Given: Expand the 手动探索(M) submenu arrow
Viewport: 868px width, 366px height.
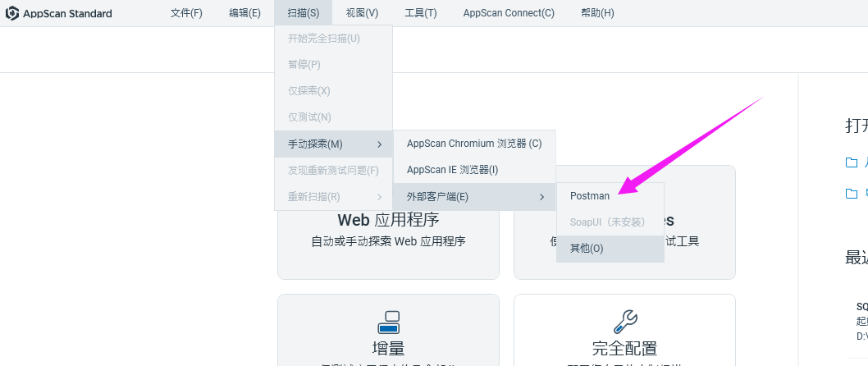Looking at the screenshot, I should tap(379, 144).
